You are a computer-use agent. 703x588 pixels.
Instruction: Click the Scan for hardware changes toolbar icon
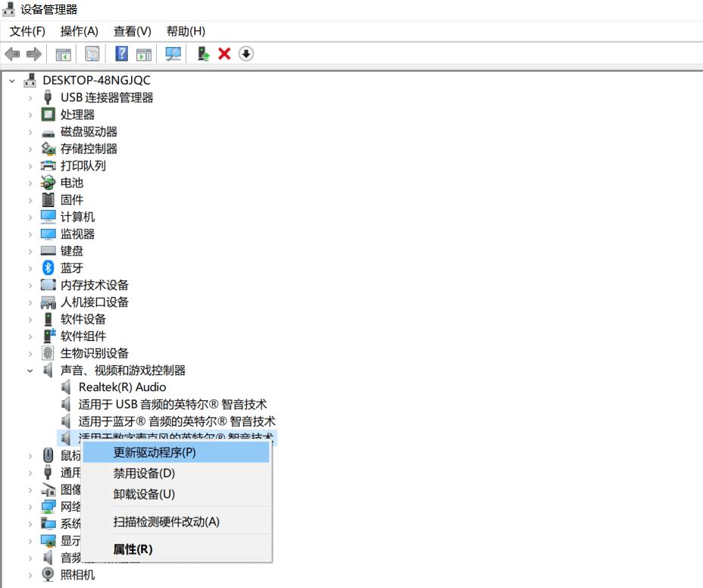173,54
